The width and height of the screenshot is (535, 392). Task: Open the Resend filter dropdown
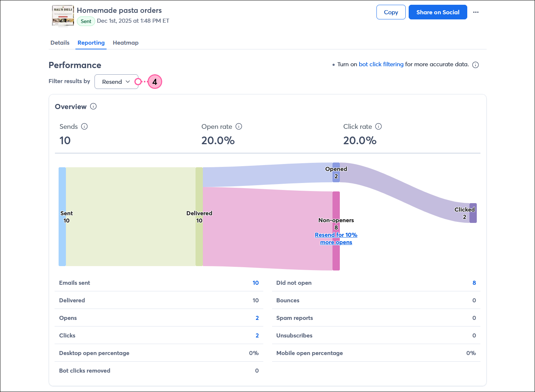point(116,82)
